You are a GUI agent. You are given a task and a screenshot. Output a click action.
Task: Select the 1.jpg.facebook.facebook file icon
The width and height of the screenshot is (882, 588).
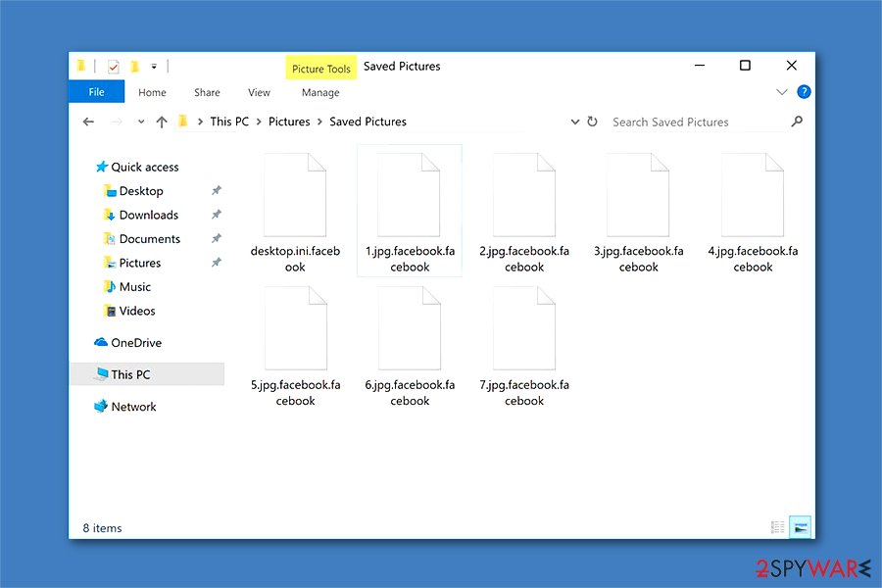tap(409, 195)
